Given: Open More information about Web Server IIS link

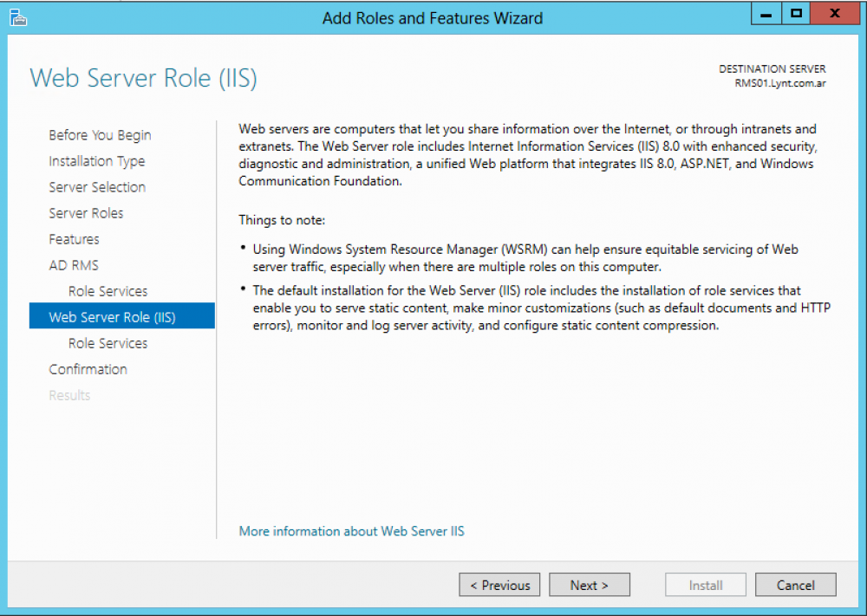Looking at the screenshot, I should click(352, 531).
